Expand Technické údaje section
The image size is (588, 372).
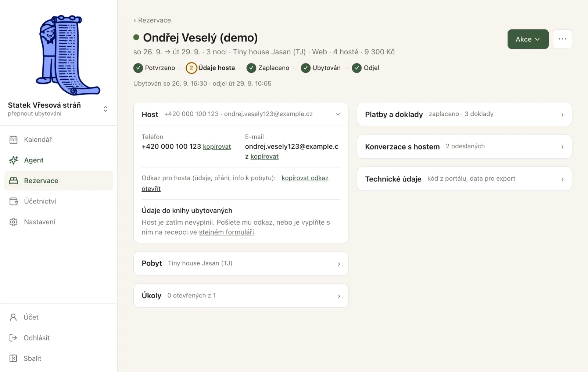click(x=465, y=179)
